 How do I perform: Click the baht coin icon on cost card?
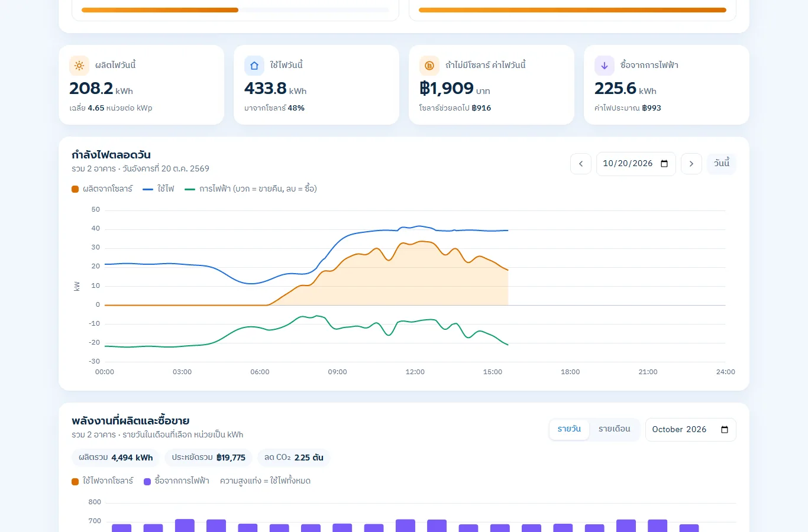[429, 66]
